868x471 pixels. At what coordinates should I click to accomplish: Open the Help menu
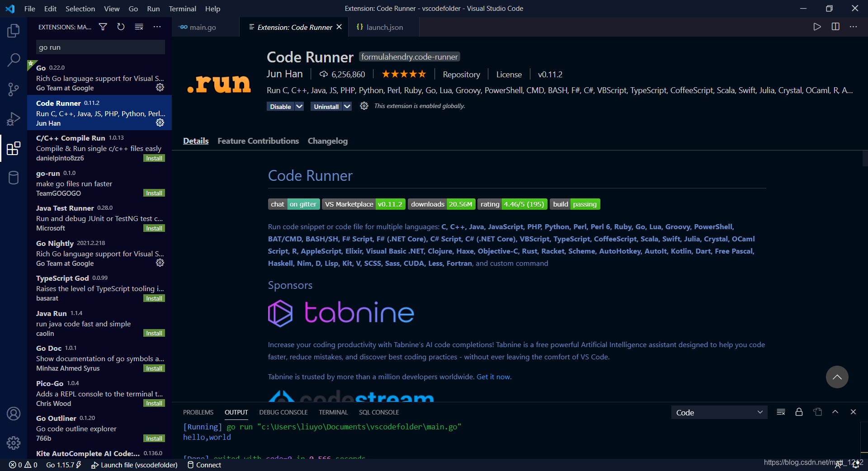click(212, 9)
